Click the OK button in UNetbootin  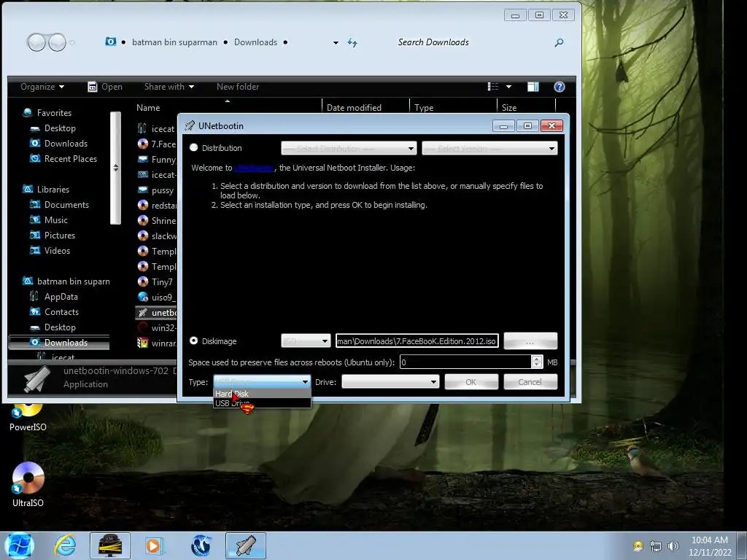tap(471, 382)
